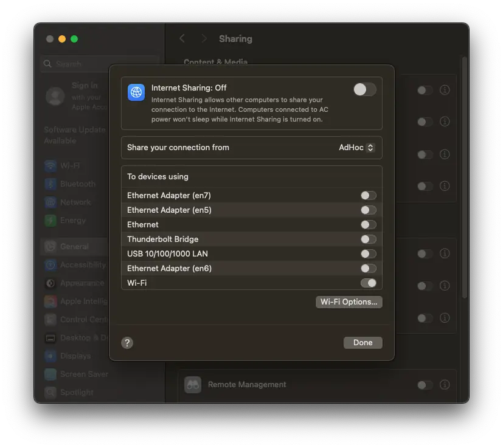The height and width of the screenshot is (448, 503).
Task: Select the 'To devices using' heading
Action: tap(158, 177)
